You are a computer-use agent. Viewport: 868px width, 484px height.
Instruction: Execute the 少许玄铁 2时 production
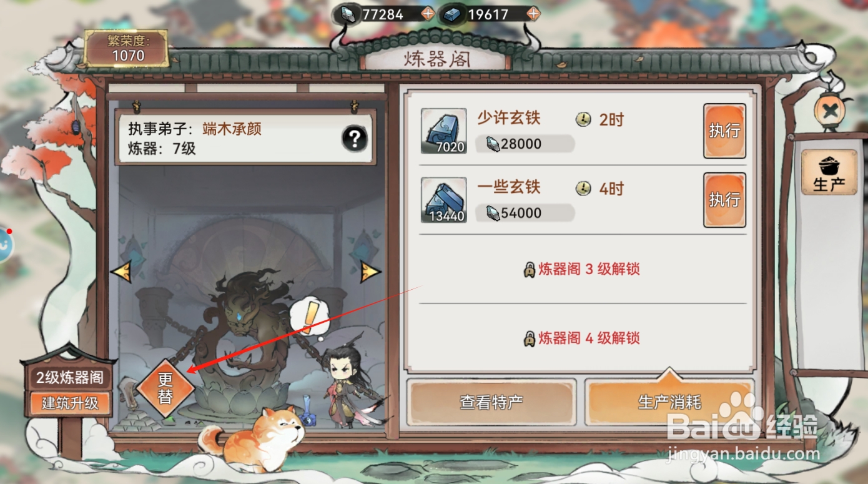[x=724, y=131]
